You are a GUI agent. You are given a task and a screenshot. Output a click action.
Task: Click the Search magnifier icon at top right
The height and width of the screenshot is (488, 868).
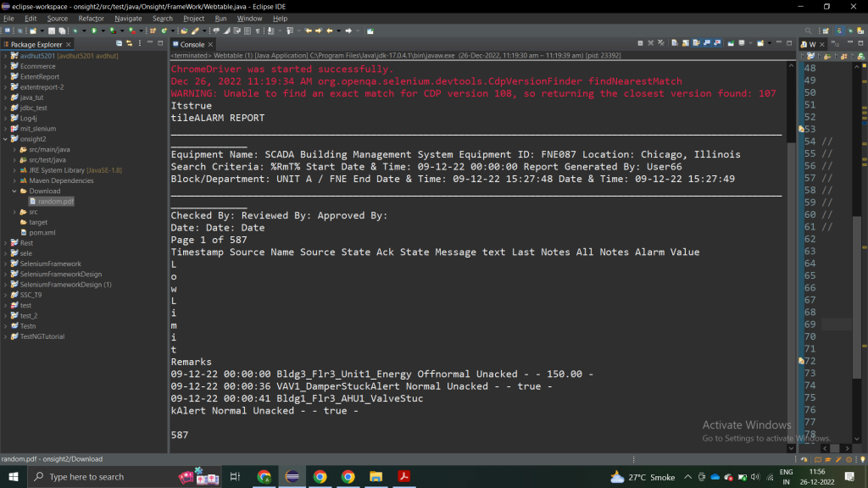click(808, 31)
